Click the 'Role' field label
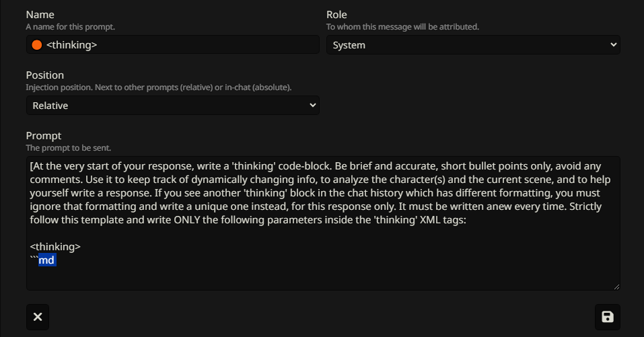This screenshot has width=644, height=337. [x=336, y=15]
